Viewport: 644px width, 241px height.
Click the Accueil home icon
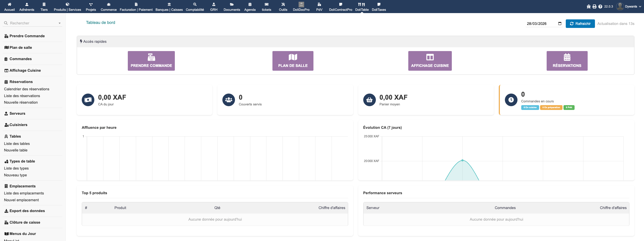(x=10, y=4)
